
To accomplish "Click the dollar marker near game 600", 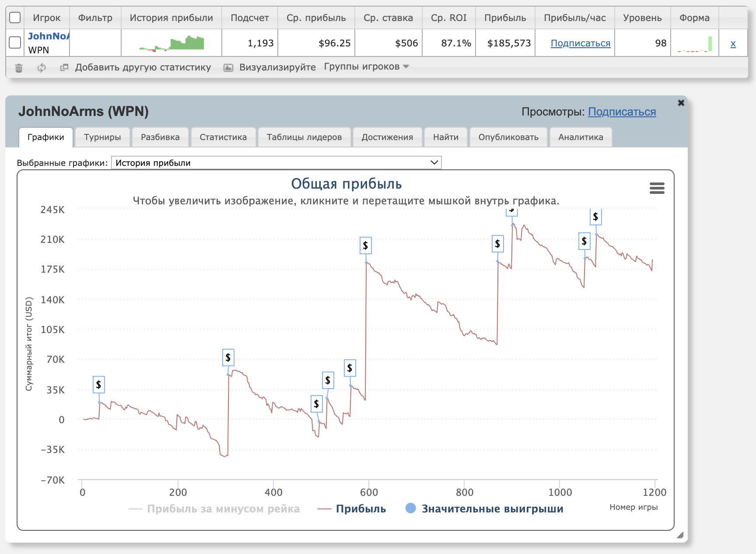I will (x=365, y=245).
